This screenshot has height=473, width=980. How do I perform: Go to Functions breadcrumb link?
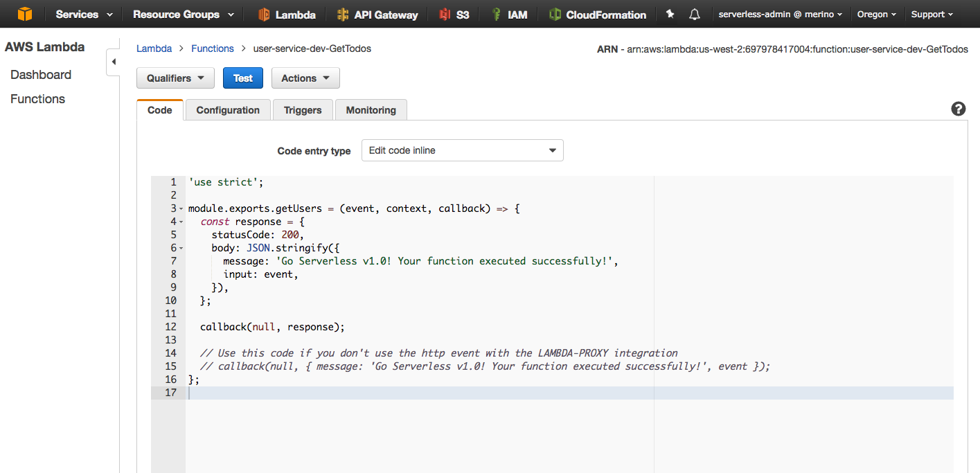[213, 48]
